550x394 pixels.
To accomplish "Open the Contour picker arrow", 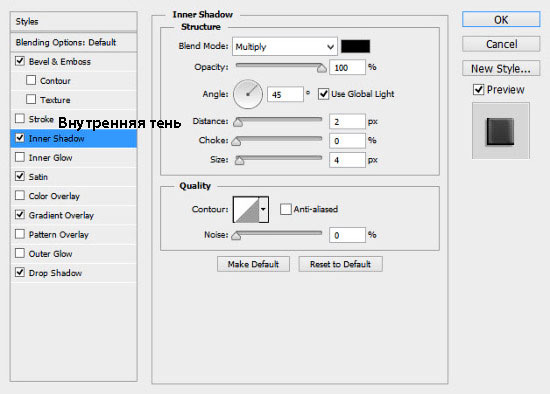I will 263,209.
